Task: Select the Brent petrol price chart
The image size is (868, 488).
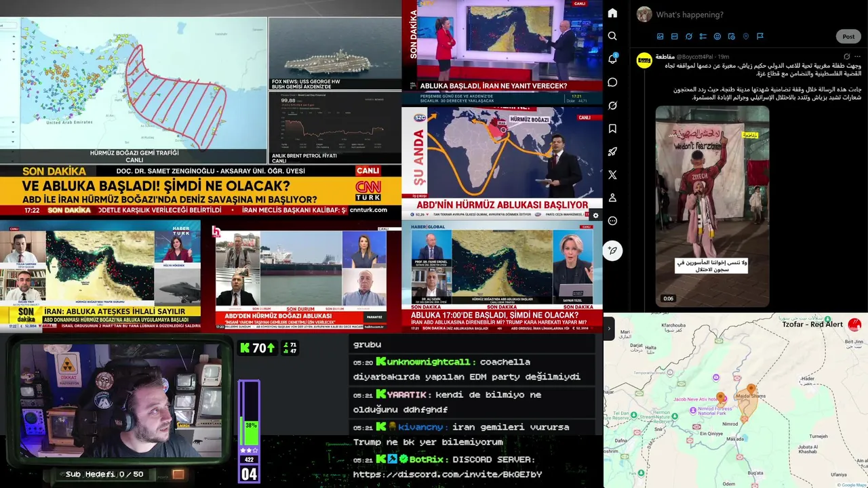Action: coord(335,127)
